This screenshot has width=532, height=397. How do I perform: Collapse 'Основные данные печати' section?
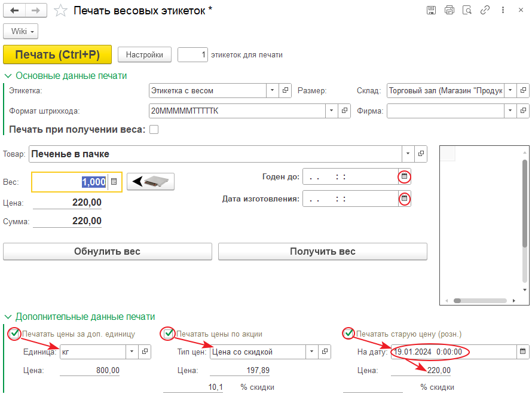pyautogui.click(x=8, y=76)
